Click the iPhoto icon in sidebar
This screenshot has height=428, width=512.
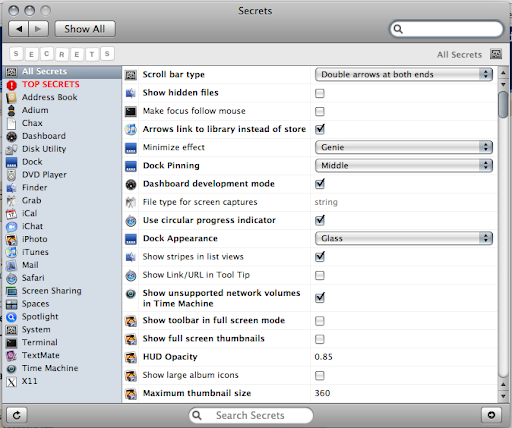pyautogui.click(x=11, y=239)
